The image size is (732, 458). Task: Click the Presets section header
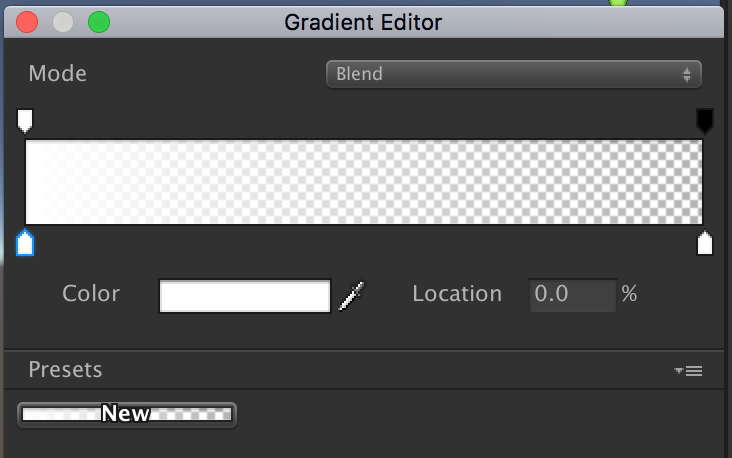coord(65,370)
